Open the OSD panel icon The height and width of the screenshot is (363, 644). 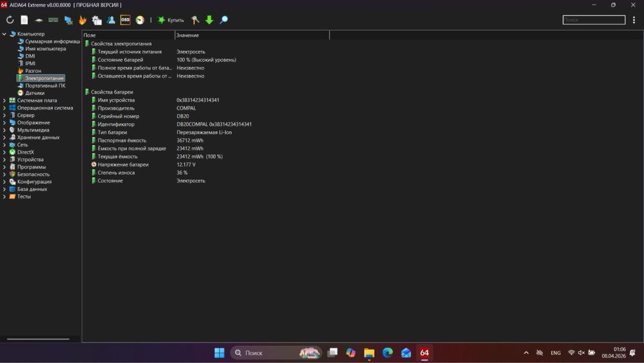[126, 20]
